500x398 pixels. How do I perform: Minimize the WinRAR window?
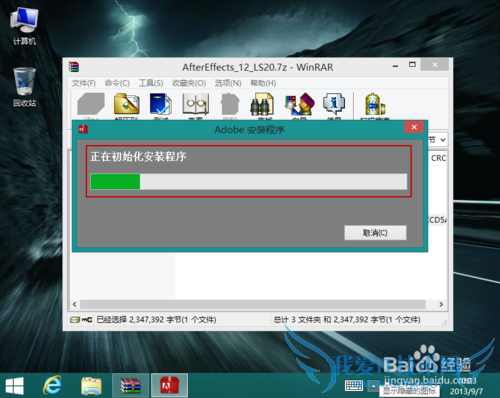(395, 66)
